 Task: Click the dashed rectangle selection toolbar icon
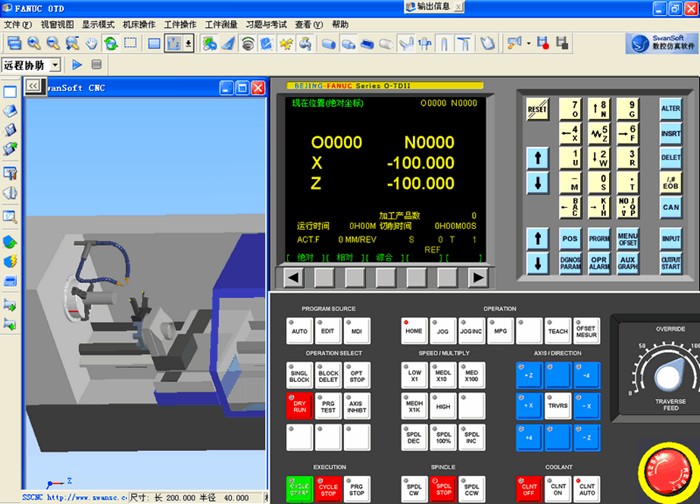[130, 43]
